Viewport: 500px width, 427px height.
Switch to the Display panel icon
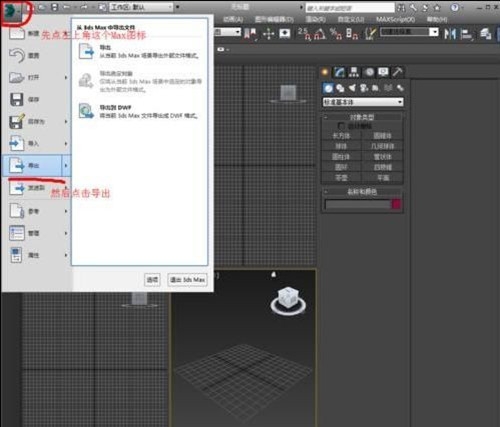coord(383,72)
